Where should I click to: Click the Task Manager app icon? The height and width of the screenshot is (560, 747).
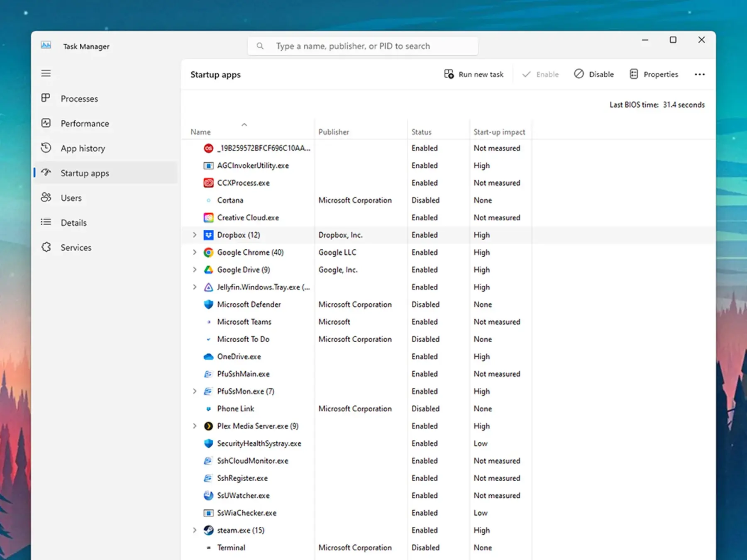point(46,45)
